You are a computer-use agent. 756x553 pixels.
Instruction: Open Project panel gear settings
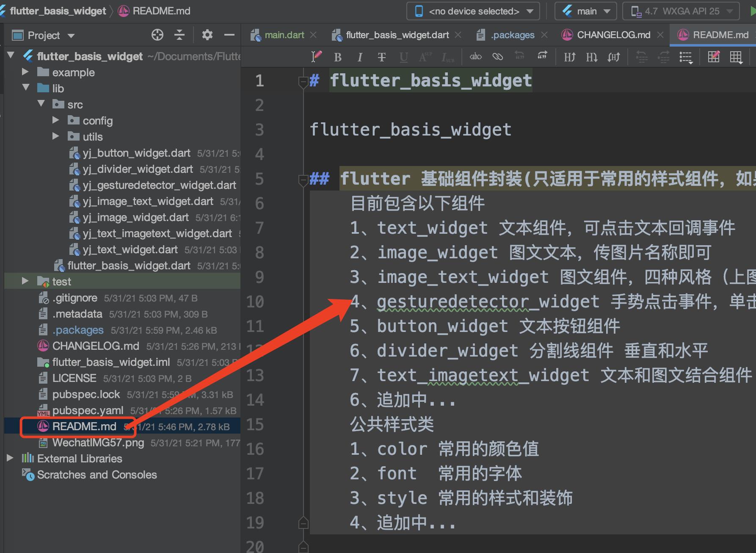tap(207, 35)
